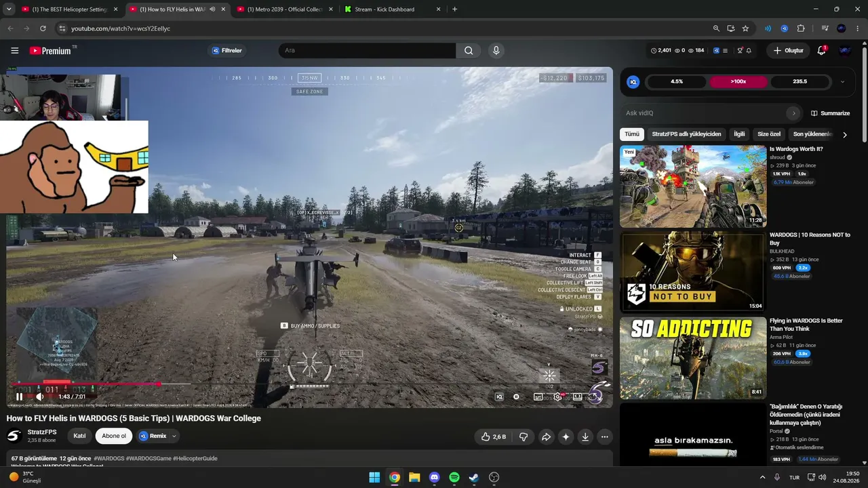Open 'Is Wardogs Worth It?' video thumbnail
The height and width of the screenshot is (488, 868).
click(693, 186)
